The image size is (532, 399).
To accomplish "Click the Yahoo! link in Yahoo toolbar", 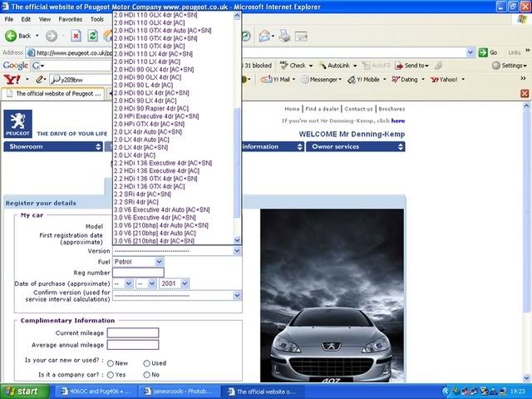I will 444,80.
